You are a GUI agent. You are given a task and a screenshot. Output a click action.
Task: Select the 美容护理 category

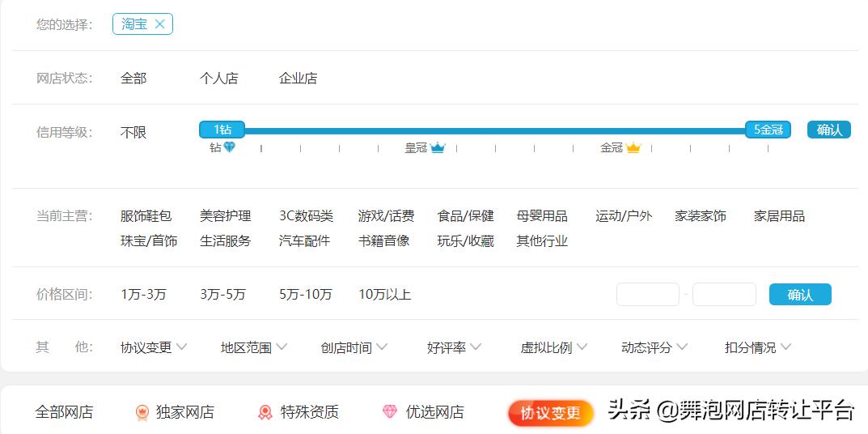point(226,216)
